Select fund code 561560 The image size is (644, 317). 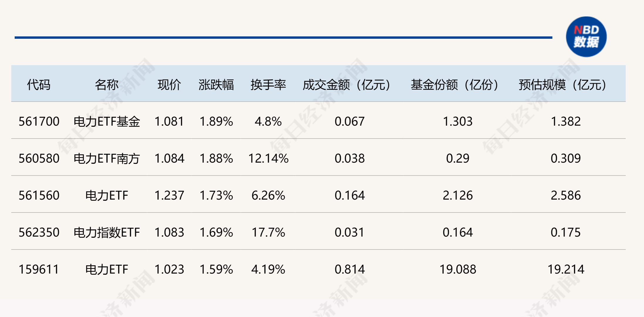(39, 195)
